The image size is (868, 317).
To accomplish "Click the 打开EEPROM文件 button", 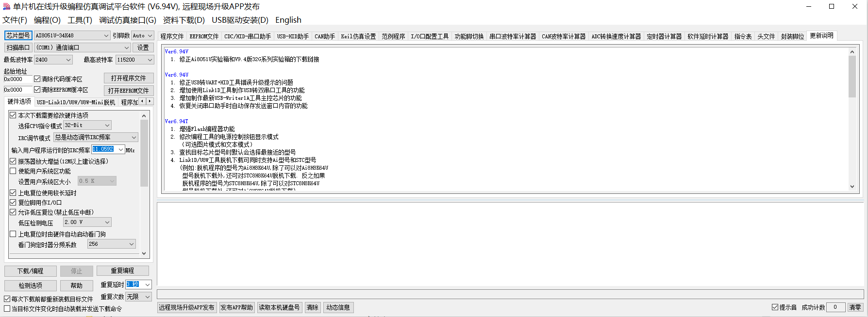I will pyautogui.click(x=129, y=91).
